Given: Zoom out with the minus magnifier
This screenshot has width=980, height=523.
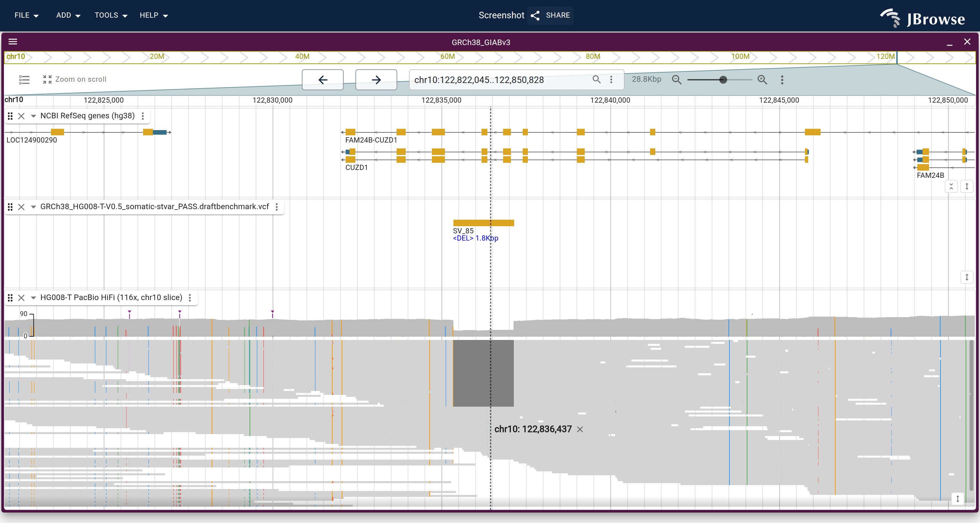Looking at the screenshot, I should 677,79.
